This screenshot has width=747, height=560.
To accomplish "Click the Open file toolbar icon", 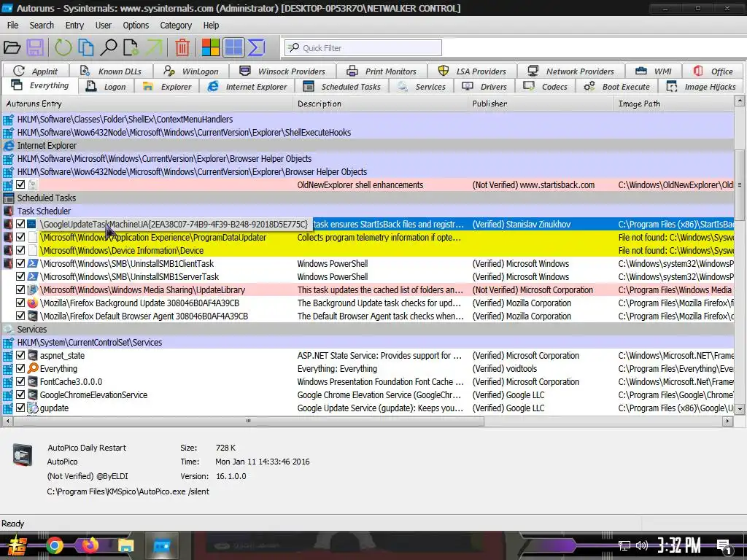I will point(12,47).
